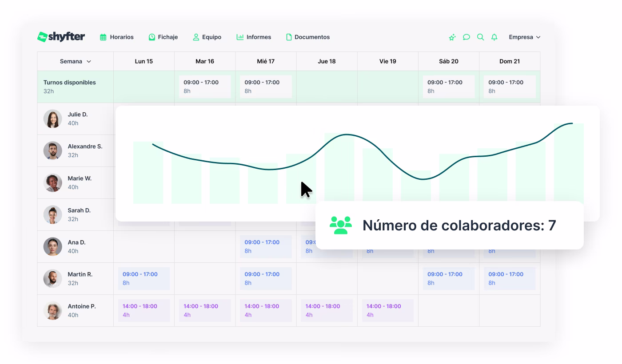This screenshot has width=622, height=364.
Task: Add a shift for Antoine P. on Sáb 20
Action: (x=449, y=311)
